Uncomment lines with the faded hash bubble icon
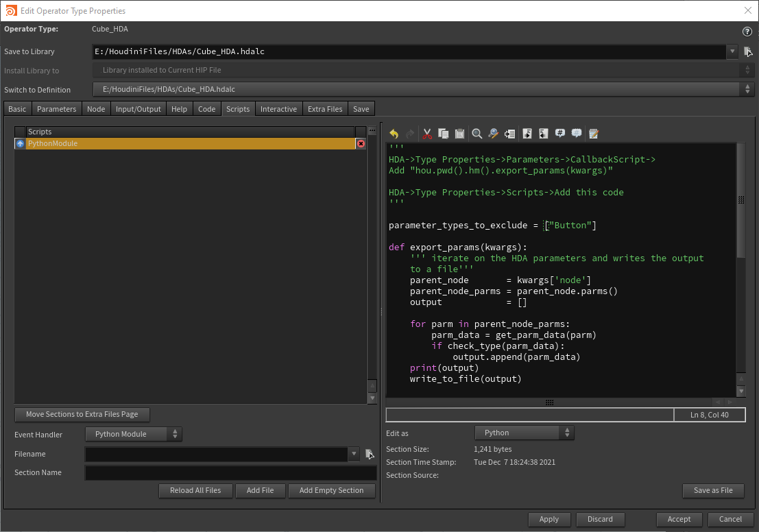 click(x=577, y=133)
